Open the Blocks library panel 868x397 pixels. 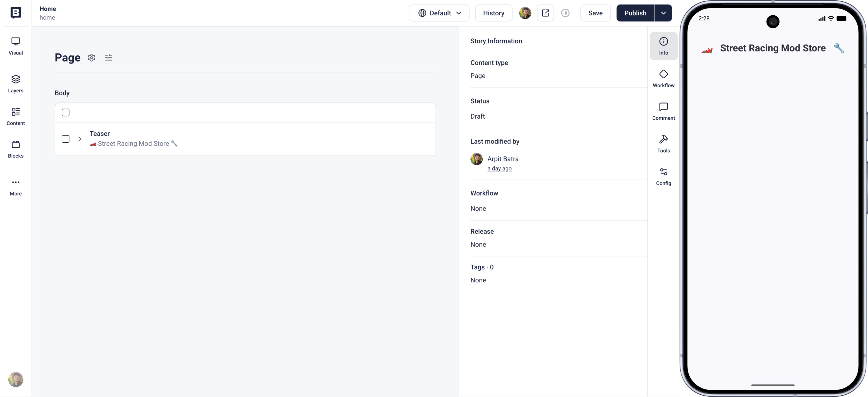tap(16, 149)
